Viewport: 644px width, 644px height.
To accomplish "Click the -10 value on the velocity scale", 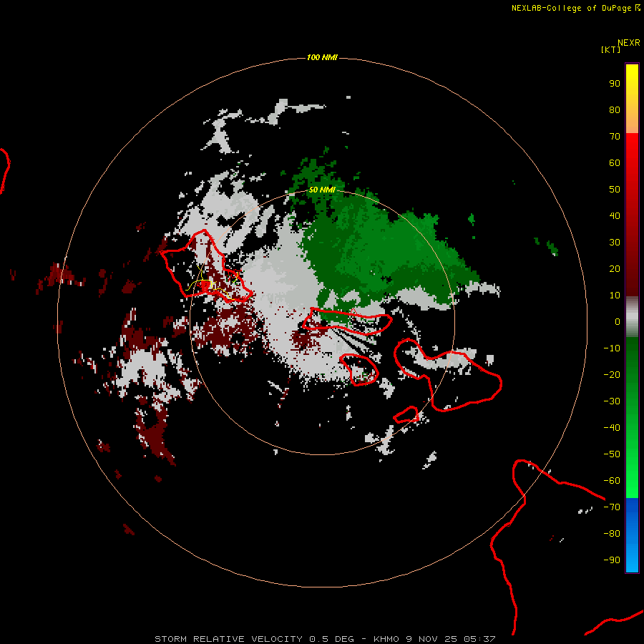I will click(x=612, y=348).
